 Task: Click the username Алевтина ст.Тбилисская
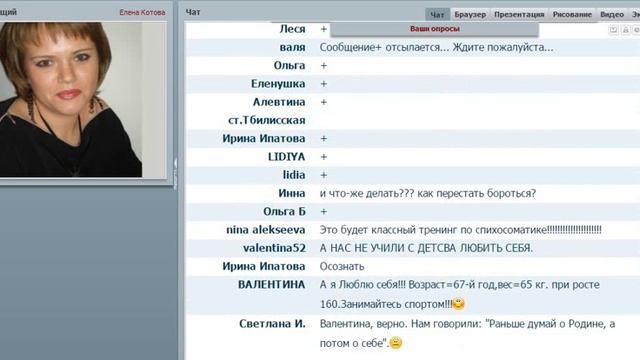267,111
